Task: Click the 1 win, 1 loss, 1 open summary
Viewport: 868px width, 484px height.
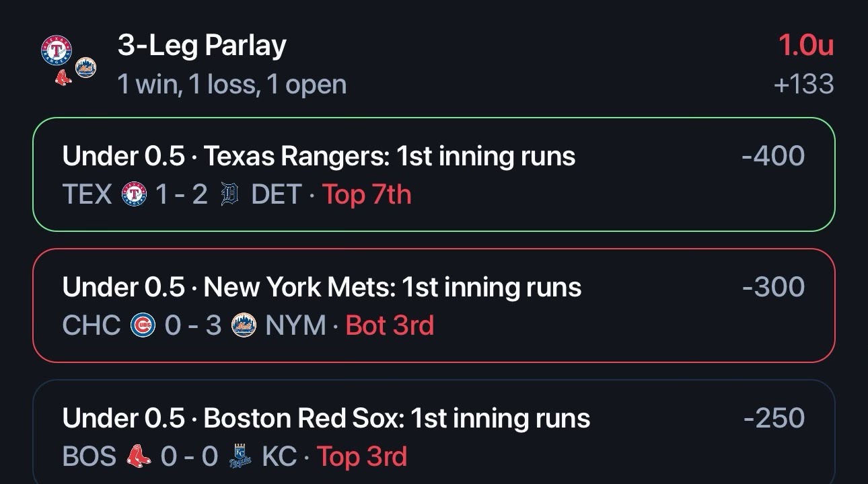Action: click(232, 85)
